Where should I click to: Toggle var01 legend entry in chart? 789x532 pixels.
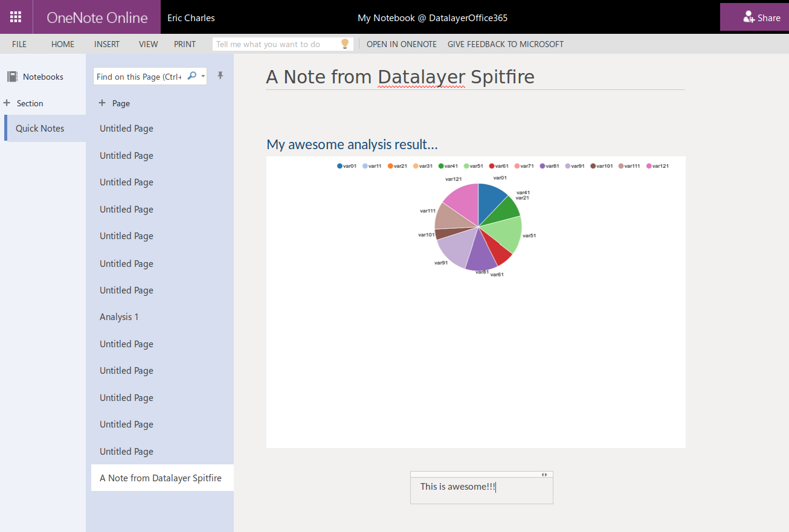point(347,166)
